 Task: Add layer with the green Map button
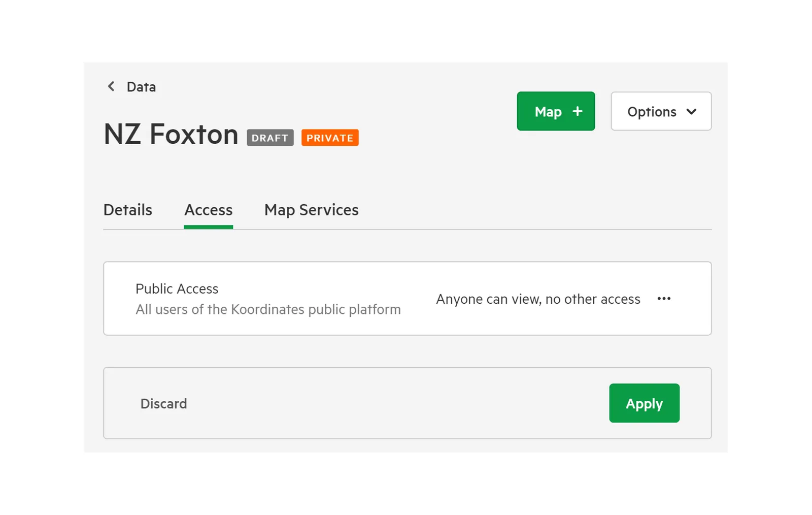pos(556,111)
